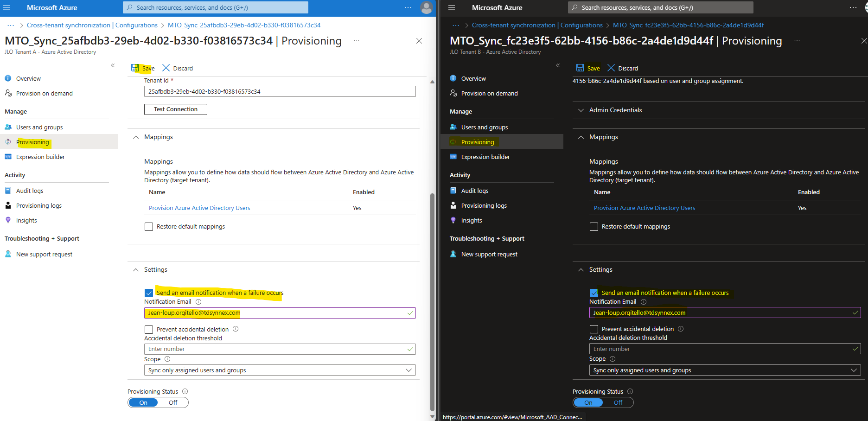Open top bar ellipsis in Tenant B portal

853,7
